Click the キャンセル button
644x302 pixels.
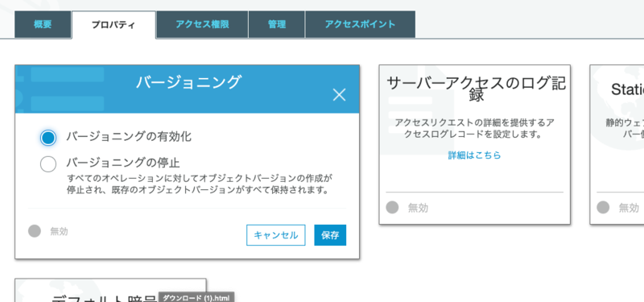275,235
